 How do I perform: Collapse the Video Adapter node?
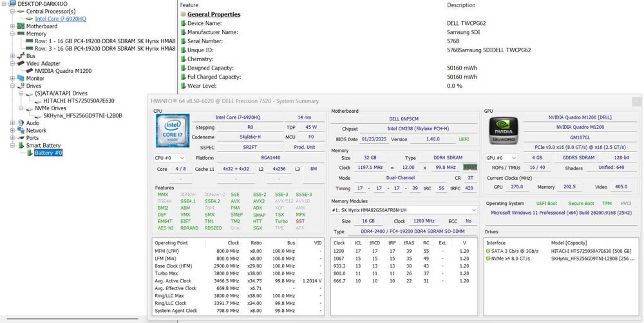pos(12,63)
